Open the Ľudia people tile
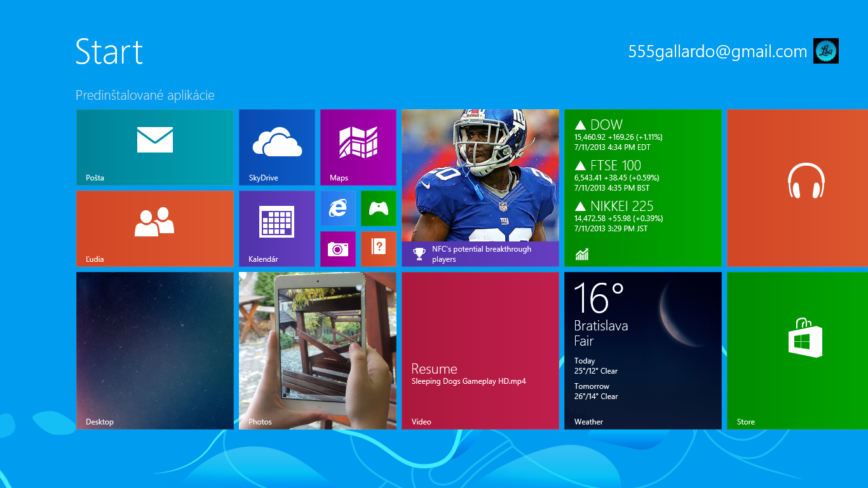 (x=155, y=229)
